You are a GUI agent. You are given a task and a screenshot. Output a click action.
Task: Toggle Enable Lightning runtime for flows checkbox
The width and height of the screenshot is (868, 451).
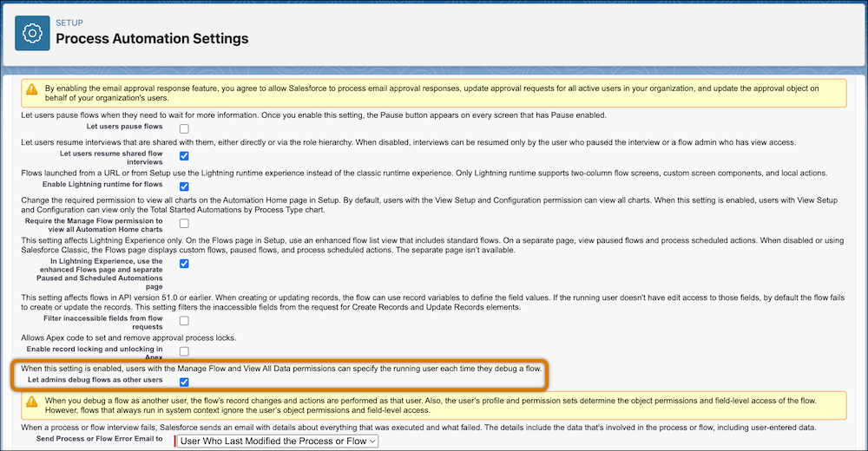click(184, 186)
